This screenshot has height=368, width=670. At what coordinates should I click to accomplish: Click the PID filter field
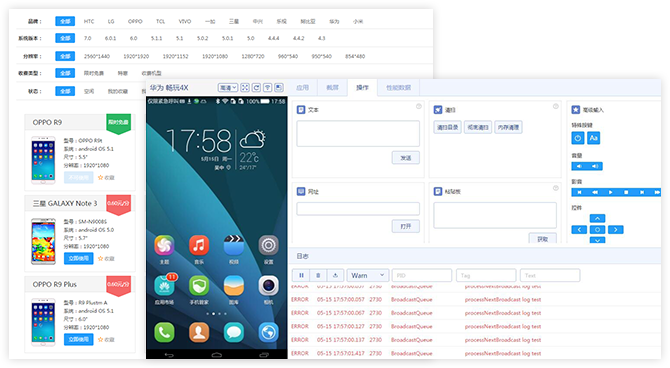(x=422, y=275)
